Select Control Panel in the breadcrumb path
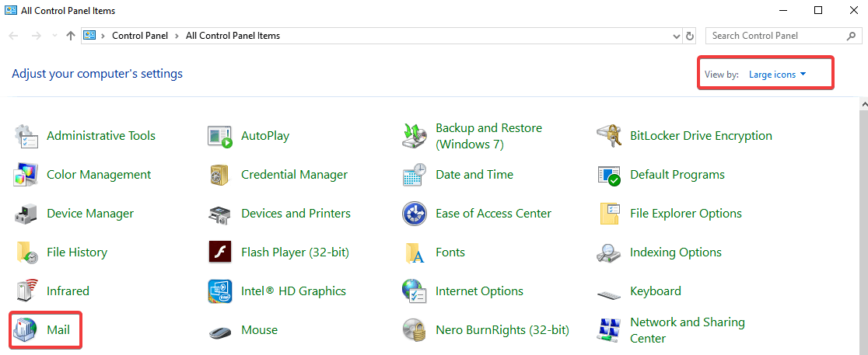The height and width of the screenshot is (355, 868). pyautogui.click(x=139, y=36)
